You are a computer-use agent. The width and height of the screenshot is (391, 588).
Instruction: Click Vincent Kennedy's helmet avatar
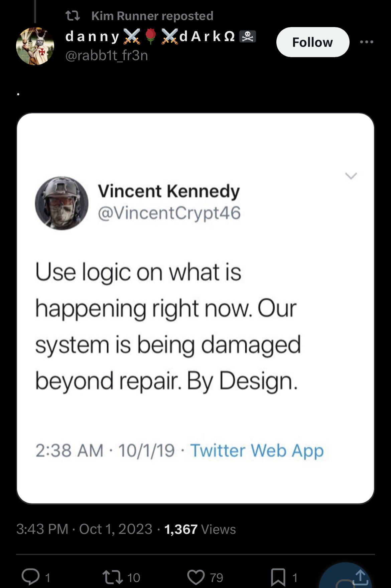pyautogui.click(x=62, y=203)
